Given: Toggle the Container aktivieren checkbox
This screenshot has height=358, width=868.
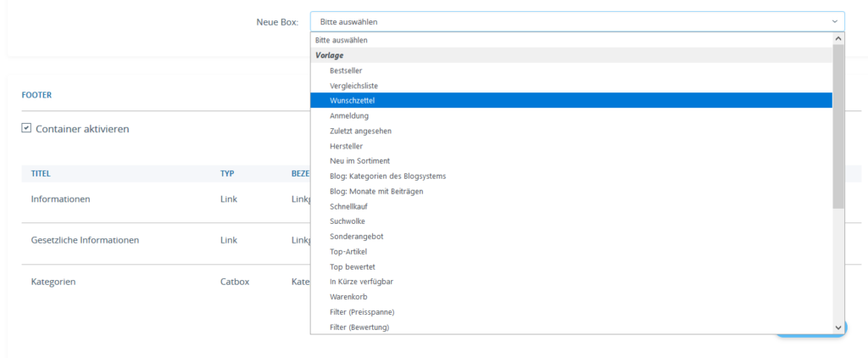Looking at the screenshot, I should click(27, 128).
